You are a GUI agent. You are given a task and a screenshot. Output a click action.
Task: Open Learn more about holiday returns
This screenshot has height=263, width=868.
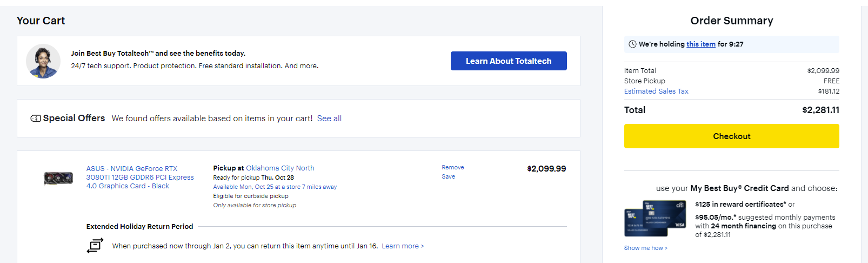(x=403, y=246)
